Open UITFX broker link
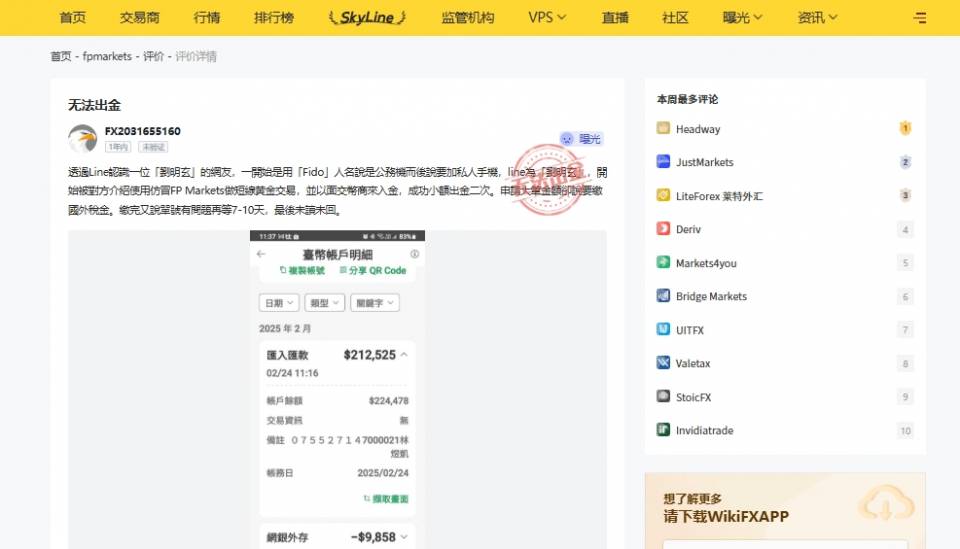Screen dimensions: 960x549 [690, 330]
